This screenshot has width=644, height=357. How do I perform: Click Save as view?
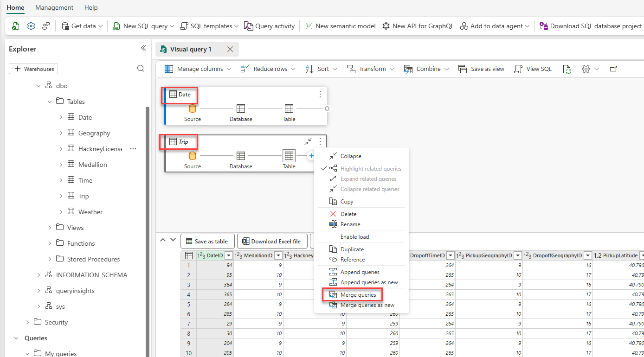click(482, 69)
